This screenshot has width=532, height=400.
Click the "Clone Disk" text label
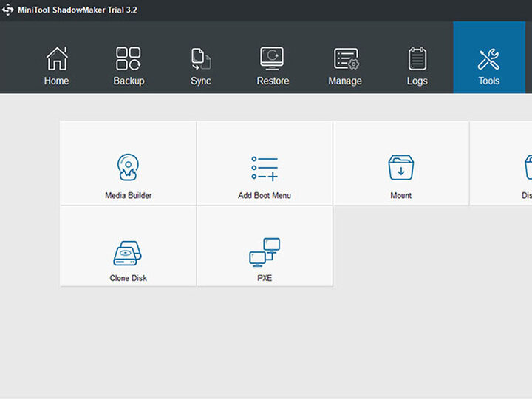pyautogui.click(x=129, y=279)
